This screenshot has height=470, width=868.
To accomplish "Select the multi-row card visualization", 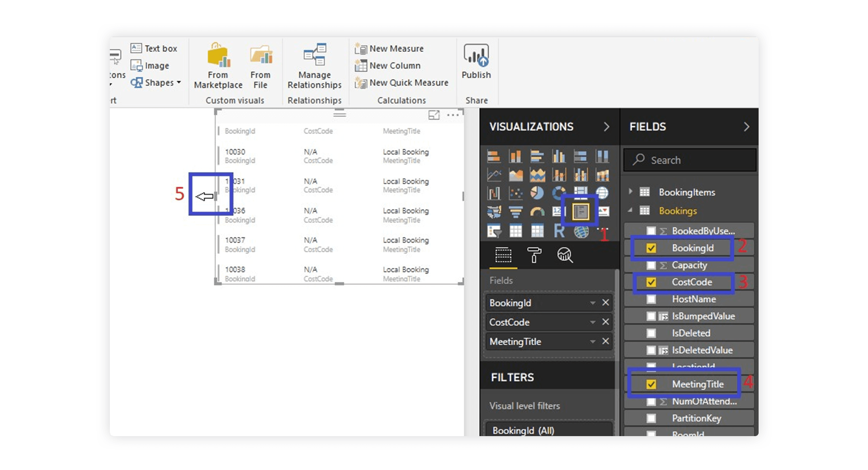I will pos(580,211).
